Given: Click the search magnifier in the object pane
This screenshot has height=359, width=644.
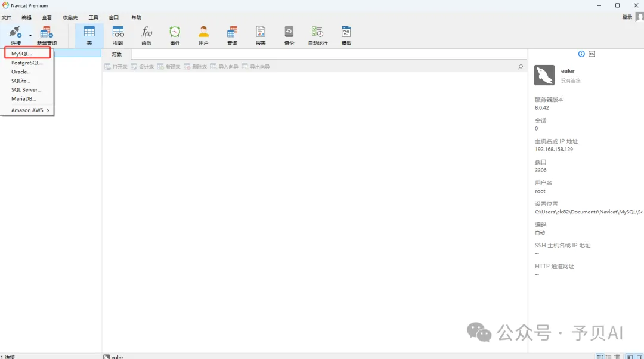Looking at the screenshot, I should pos(521,67).
